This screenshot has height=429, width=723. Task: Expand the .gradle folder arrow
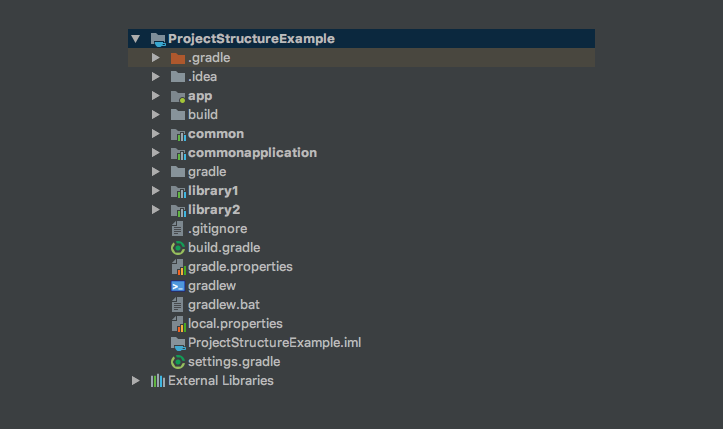click(x=156, y=58)
